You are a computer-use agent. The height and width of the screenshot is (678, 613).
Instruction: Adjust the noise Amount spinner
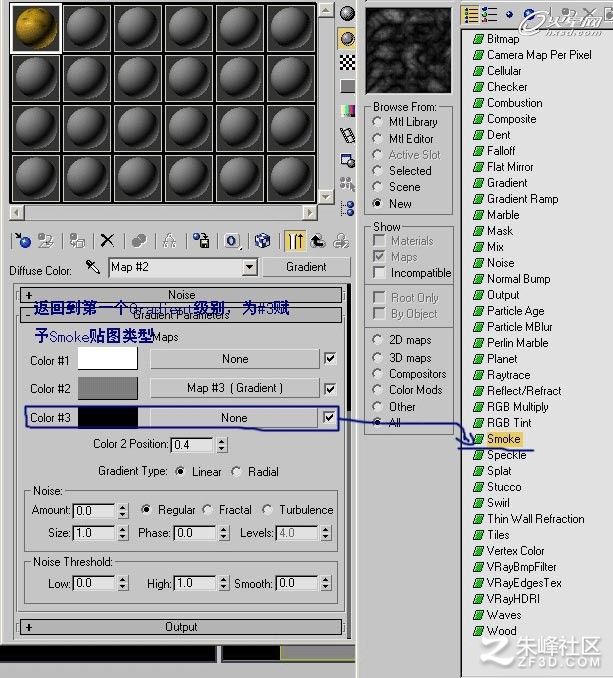click(123, 511)
